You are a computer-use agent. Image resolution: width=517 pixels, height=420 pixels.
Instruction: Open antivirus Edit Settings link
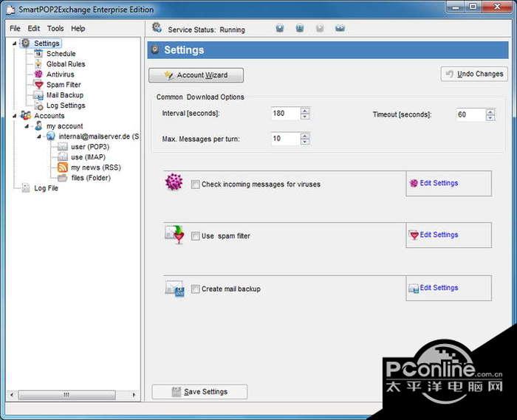[439, 183]
